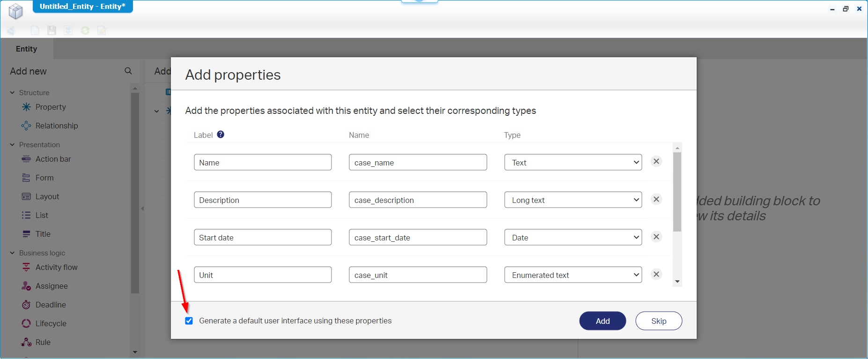Remove the Name property row
868x359 pixels.
point(656,162)
